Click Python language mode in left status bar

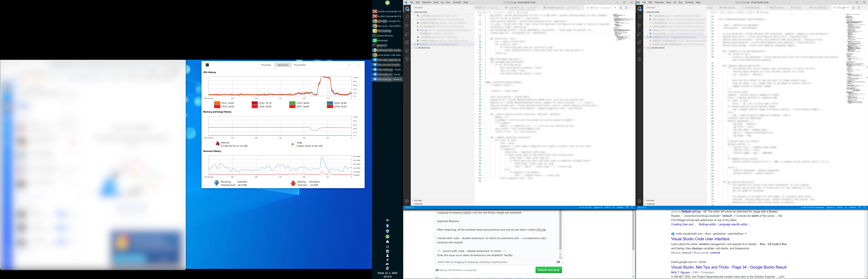point(620,208)
